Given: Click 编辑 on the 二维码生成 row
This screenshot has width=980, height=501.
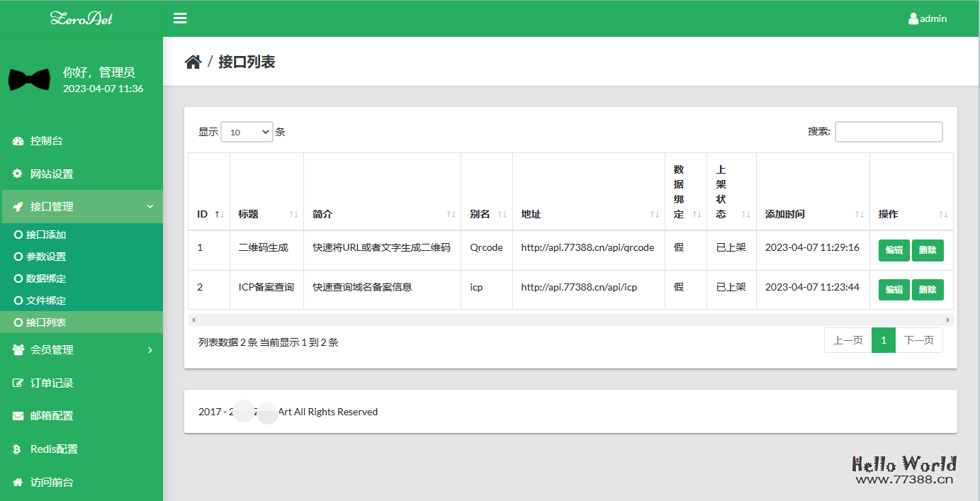Looking at the screenshot, I should tap(894, 250).
